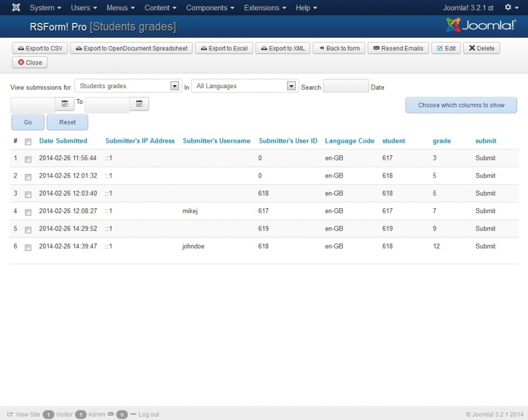Click the start date input field

[x=33, y=105]
